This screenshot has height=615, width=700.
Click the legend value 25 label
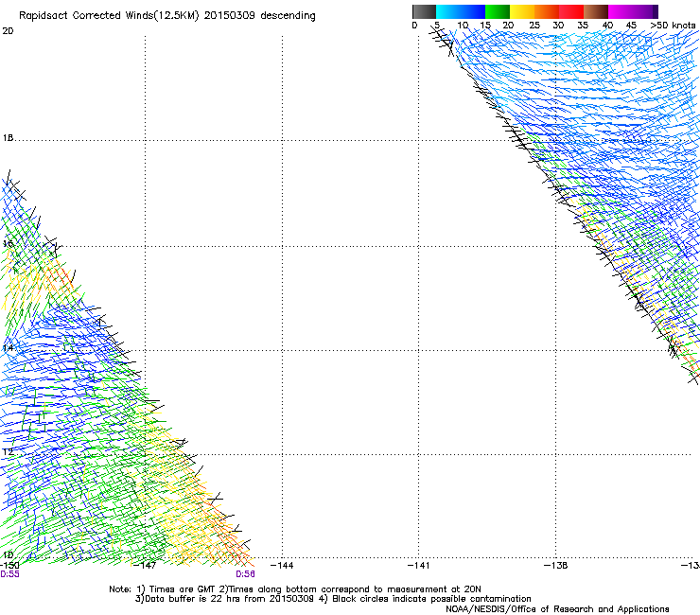534,25
